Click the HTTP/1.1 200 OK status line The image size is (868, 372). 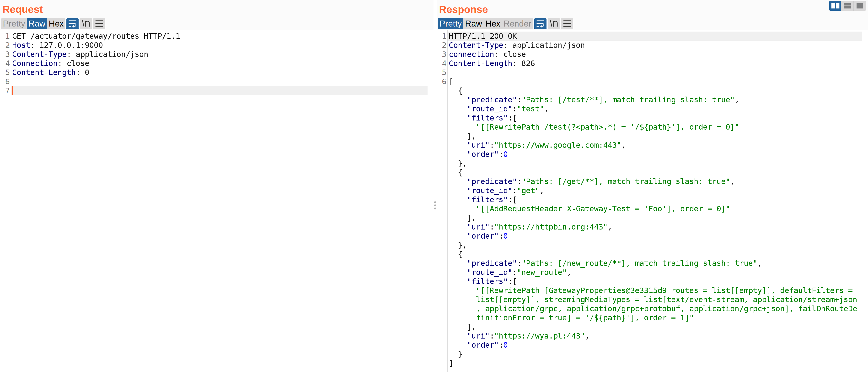pyautogui.click(x=482, y=36)
